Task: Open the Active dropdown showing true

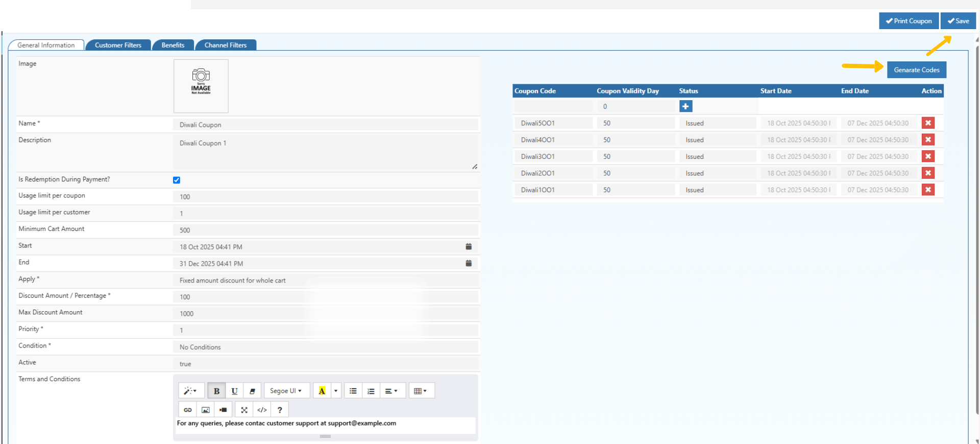Action: (x=326, y=364)
